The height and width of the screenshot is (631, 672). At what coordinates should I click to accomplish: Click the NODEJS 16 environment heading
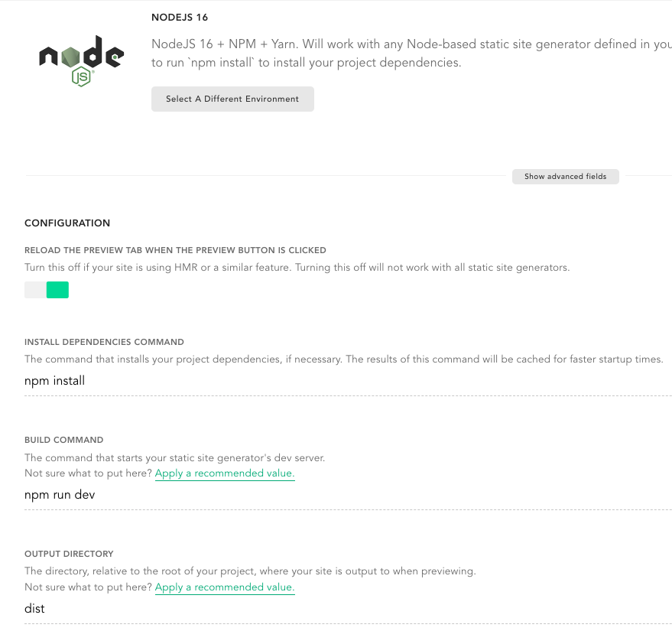pyautogui.click(x=180, y=18)
